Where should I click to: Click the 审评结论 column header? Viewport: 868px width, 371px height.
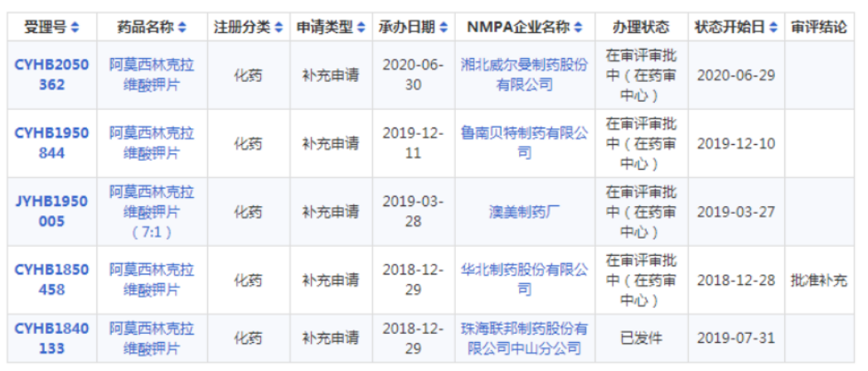(819, 27)
